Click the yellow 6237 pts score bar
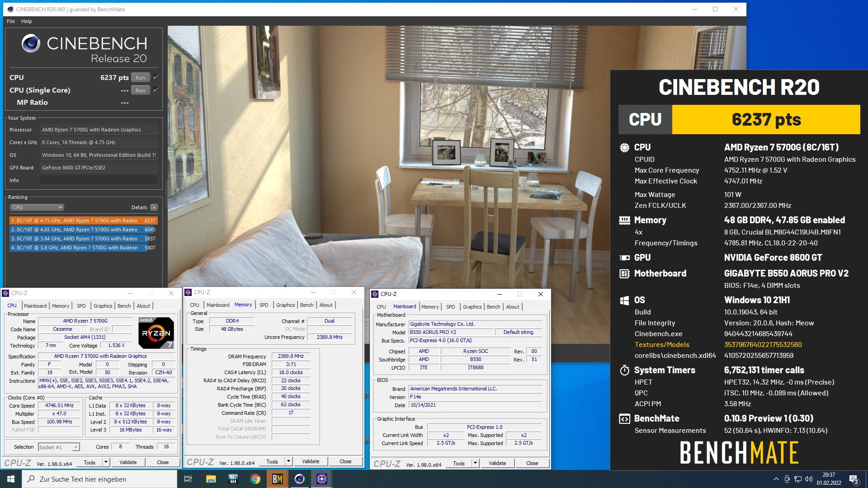The height and width of the screenshot is (488, 868). [766, 120]
